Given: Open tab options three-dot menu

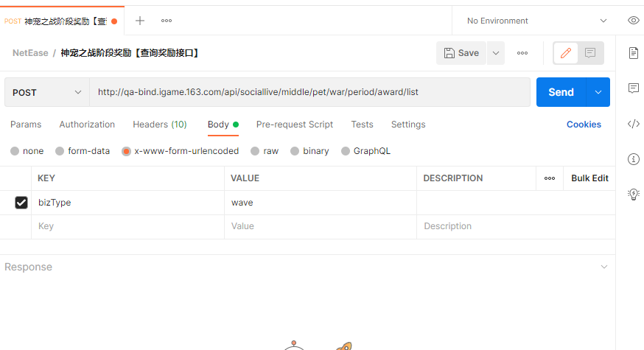Looking at the screenshot, I should coord(167,21).
